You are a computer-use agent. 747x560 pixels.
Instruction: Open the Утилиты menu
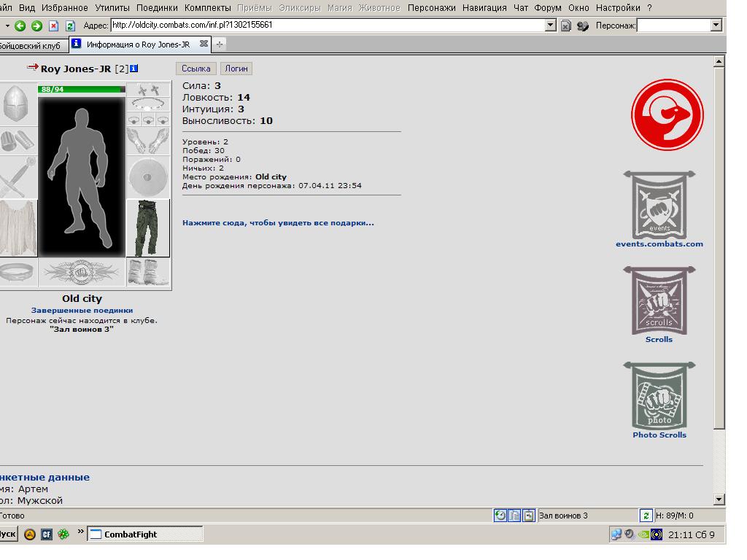pyautogui.click(x=112, y=8)
